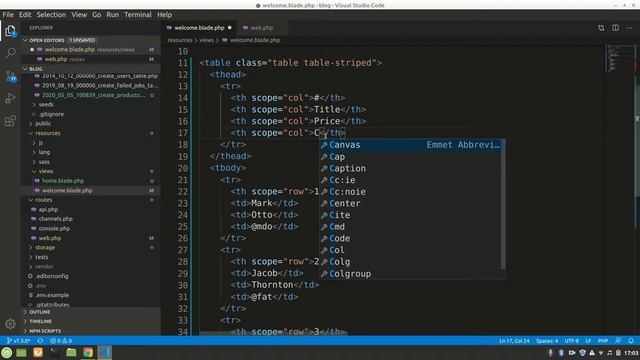The height and width of the screenshot is (360, 640).
Task: Click the editor horizontal scrollbar
Action: [x=273, y=333]
